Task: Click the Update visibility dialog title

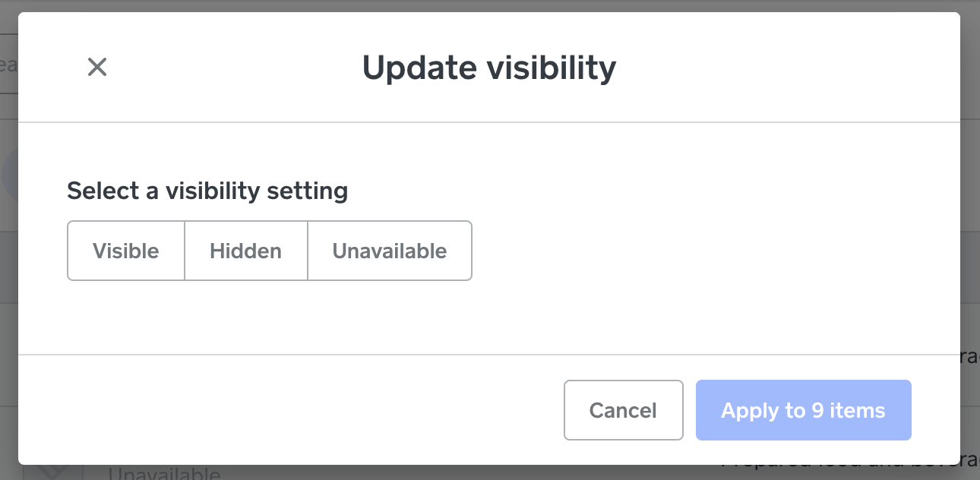Action: (x=488, y=68)
